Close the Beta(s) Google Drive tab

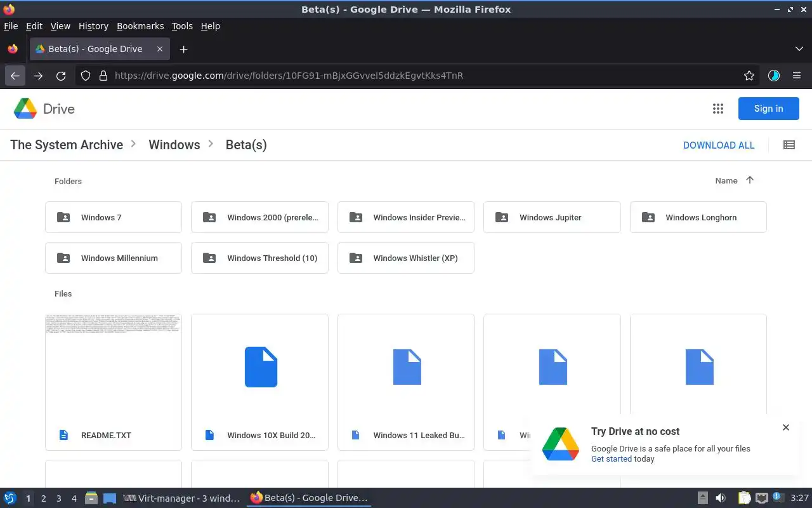pyautogui.click(x=160, y=49)
